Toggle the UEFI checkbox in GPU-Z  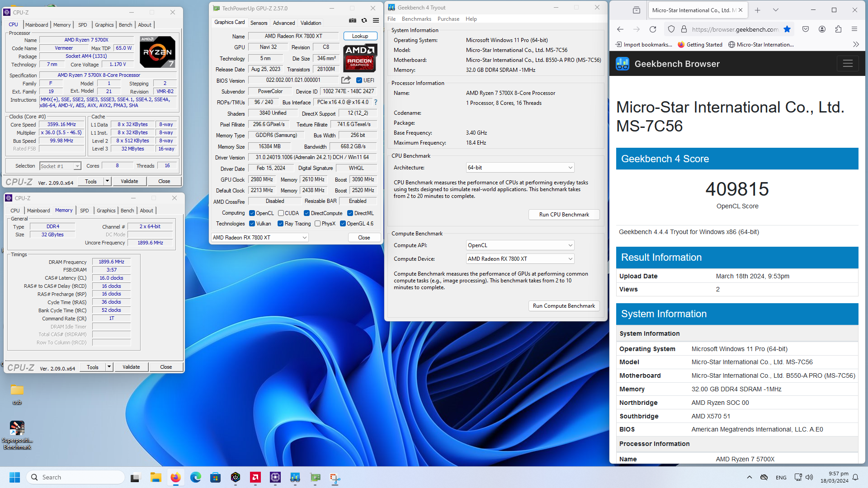[359, 80]
